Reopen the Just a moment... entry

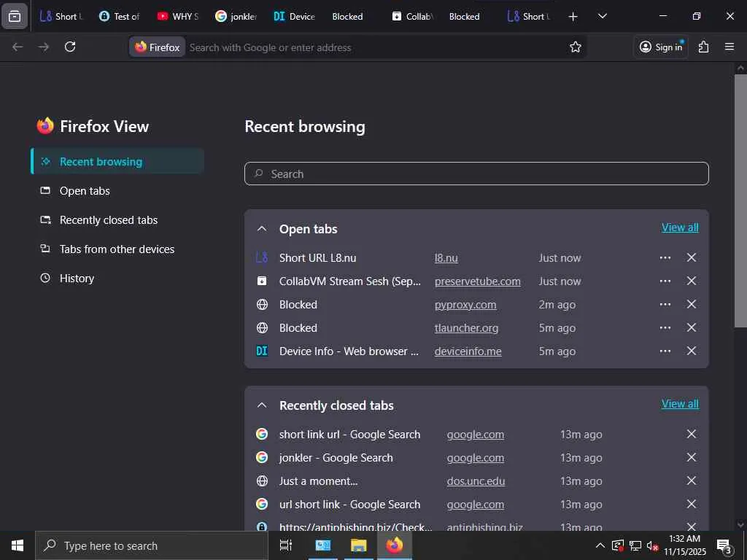[318, 481]
